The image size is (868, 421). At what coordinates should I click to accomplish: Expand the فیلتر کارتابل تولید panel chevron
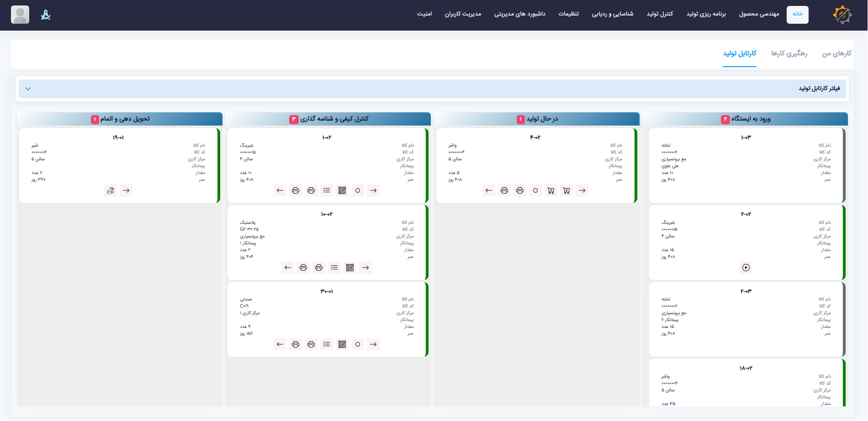click(x=28, y=89)
